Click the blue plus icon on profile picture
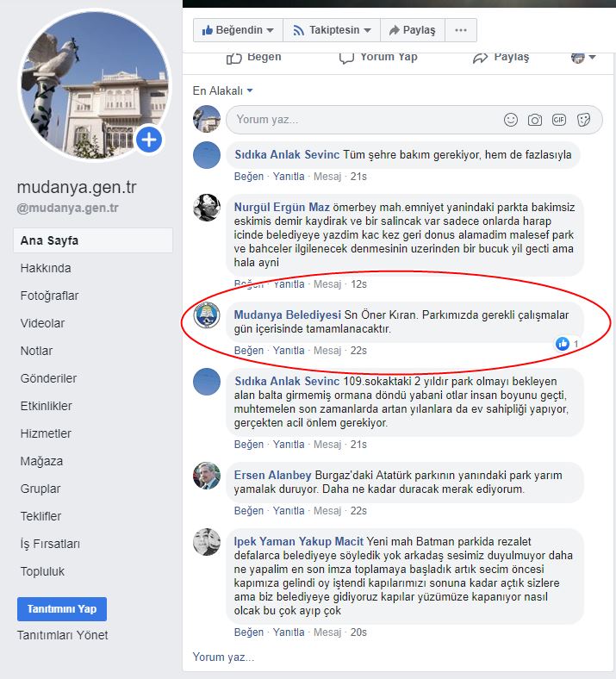Image resolution: width=616 pixels, height=679 pixels. click(149, 140)
